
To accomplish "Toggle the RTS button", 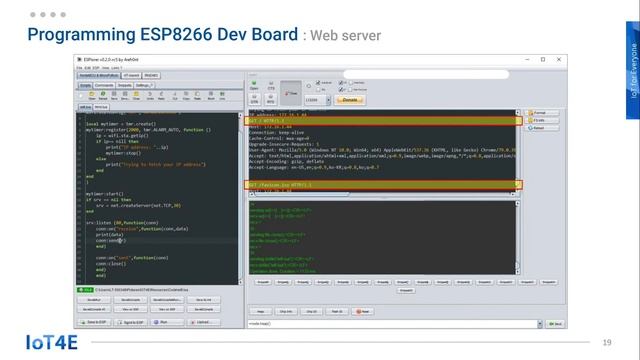I will click(271, 99).
